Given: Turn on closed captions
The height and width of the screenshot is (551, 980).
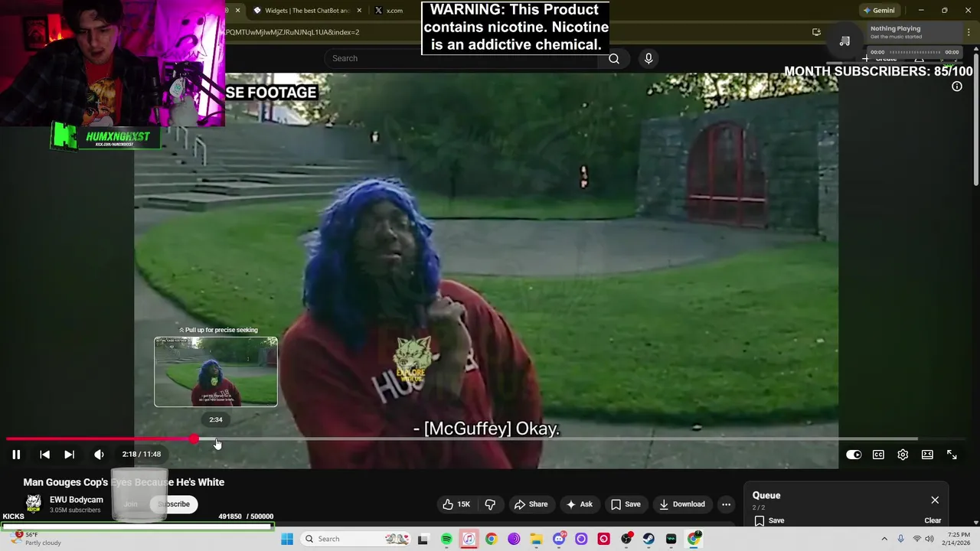Looking at the screenshot, I should point(878,455).
